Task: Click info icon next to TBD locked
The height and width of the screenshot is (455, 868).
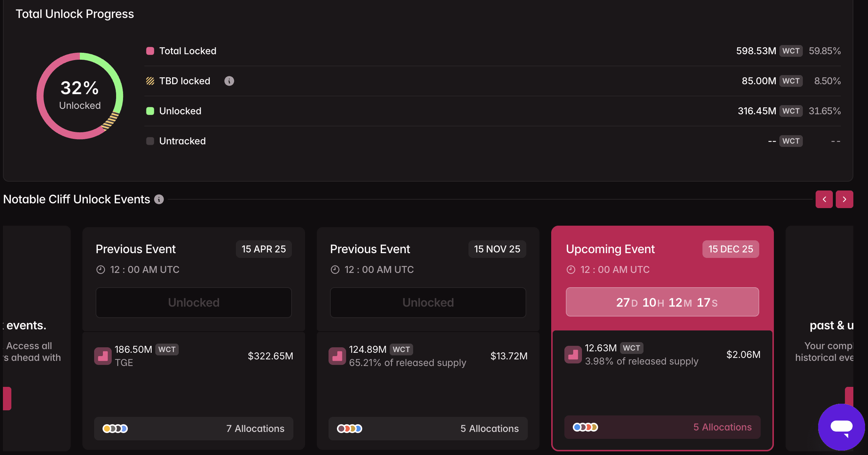Action: tap(229, 81)
